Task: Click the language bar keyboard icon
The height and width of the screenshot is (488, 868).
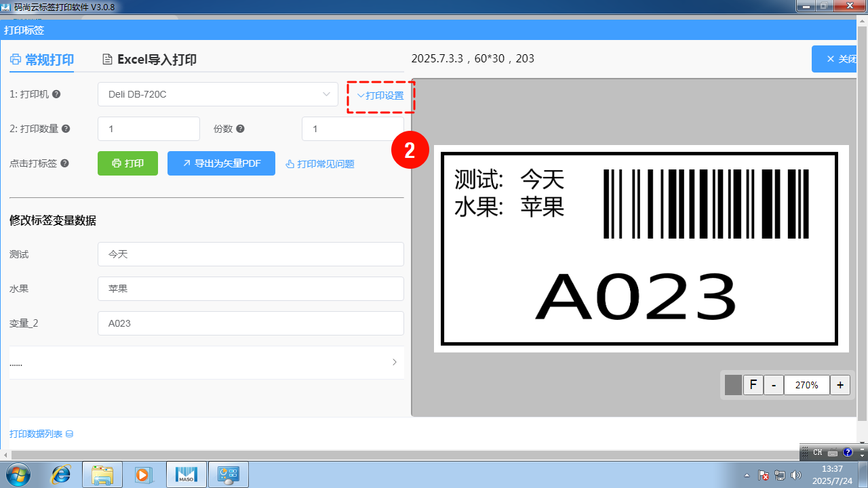Action: [833, 452]
